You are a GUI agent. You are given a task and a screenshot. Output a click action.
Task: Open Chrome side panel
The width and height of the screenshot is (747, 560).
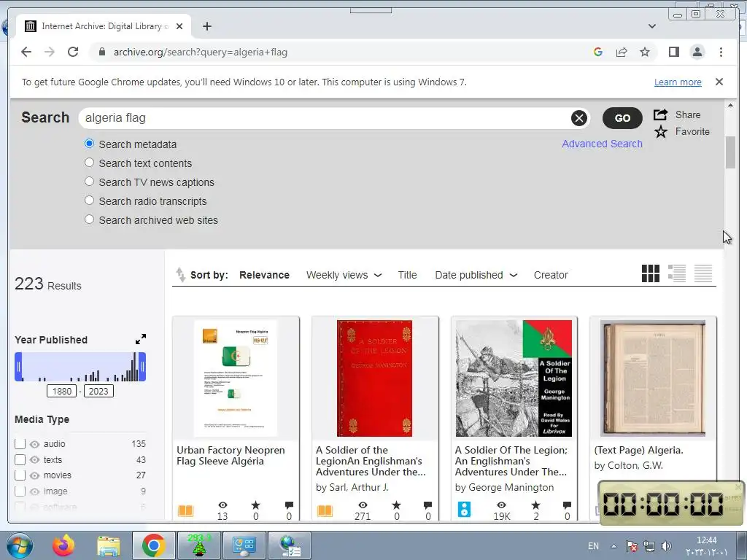(673, 52)
